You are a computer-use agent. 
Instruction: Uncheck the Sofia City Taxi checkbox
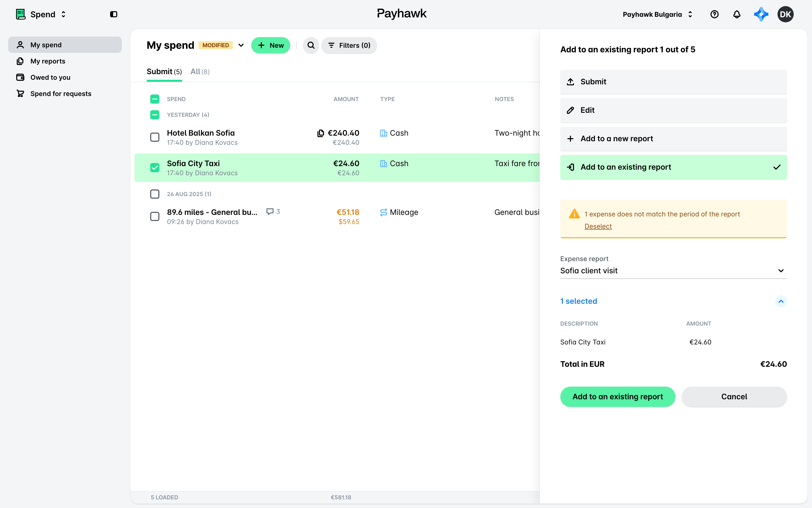click(155, 167)
